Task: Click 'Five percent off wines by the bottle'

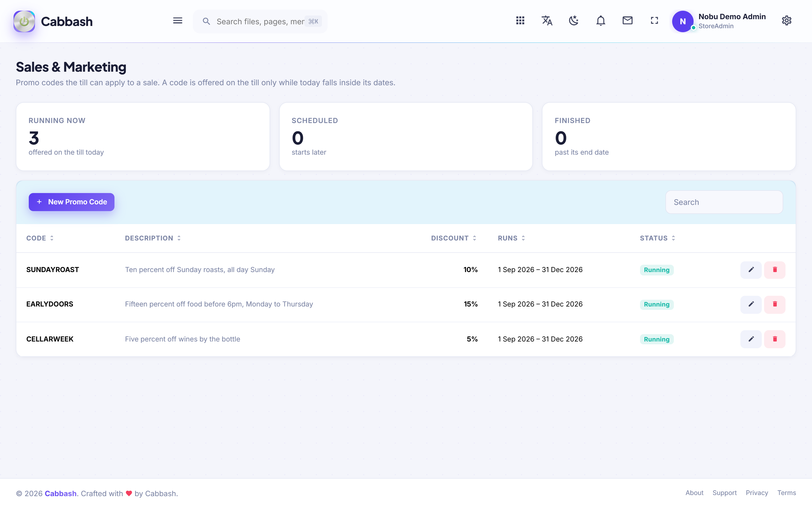Action: click(182, 339)
